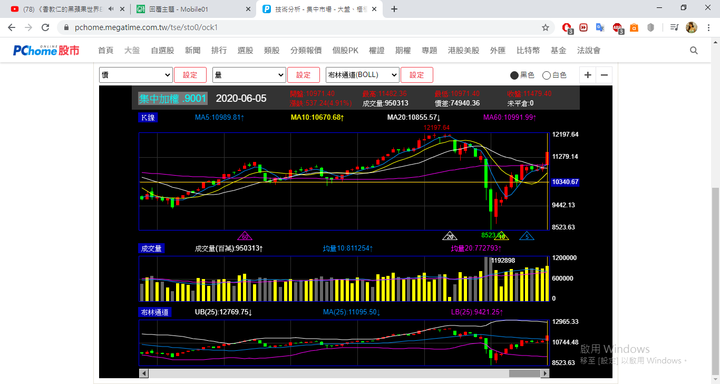Click 設定 next to BOLL dropdown
The image size is (720, 384).
pos(416,75)
